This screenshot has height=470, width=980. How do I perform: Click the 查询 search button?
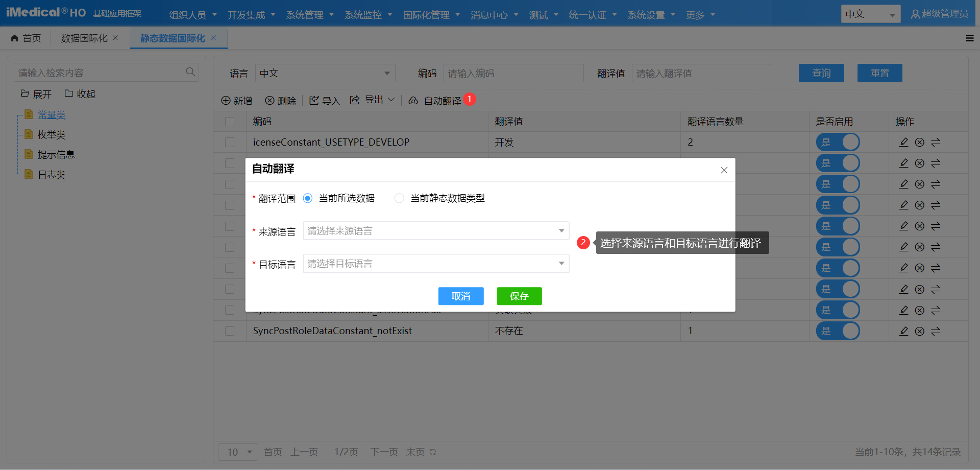[821, 73]
